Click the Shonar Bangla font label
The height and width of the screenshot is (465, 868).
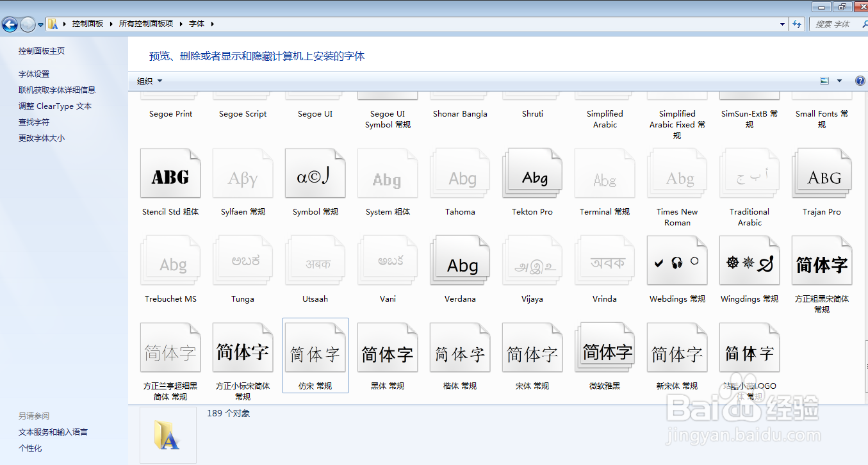[460, 114]
